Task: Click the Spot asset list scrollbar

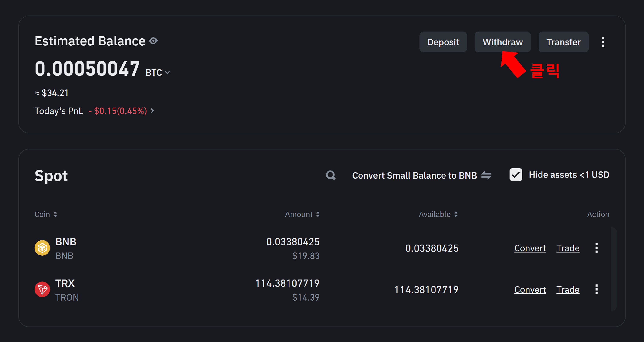Action: [x=614, y=269]
